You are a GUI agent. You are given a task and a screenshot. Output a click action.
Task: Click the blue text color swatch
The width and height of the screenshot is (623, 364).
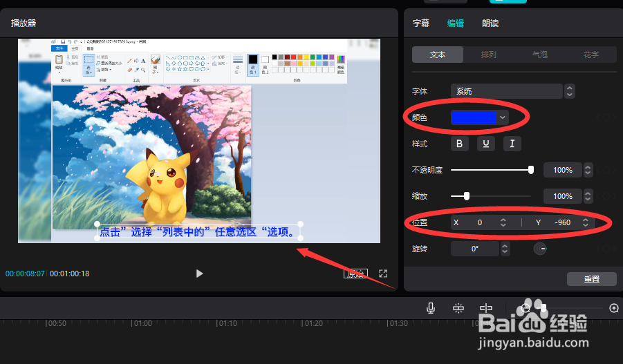pyautogui.click(x=474, y=117)
